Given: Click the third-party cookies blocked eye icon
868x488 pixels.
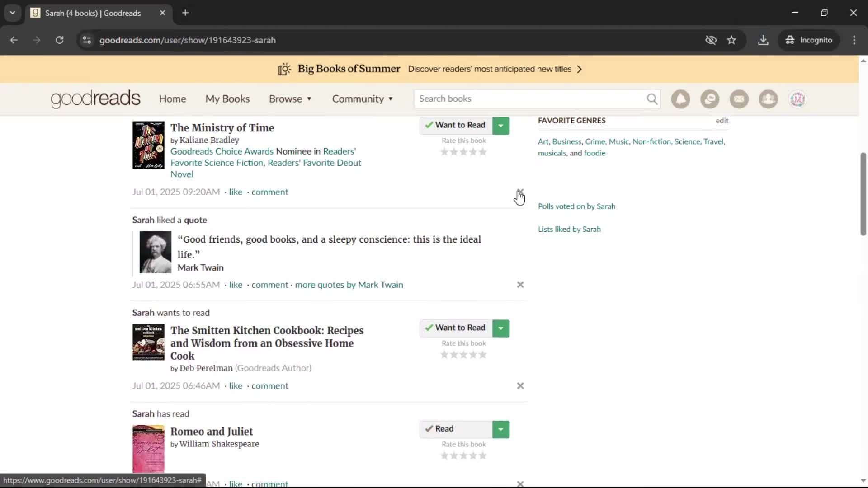Looking at the screenshot, I should click(711, 40).
